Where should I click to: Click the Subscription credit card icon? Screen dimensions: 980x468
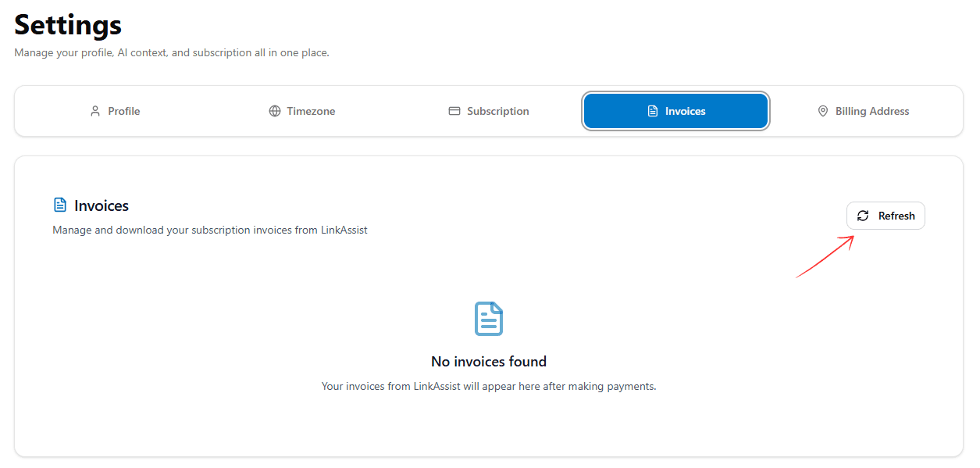(454, 111)
